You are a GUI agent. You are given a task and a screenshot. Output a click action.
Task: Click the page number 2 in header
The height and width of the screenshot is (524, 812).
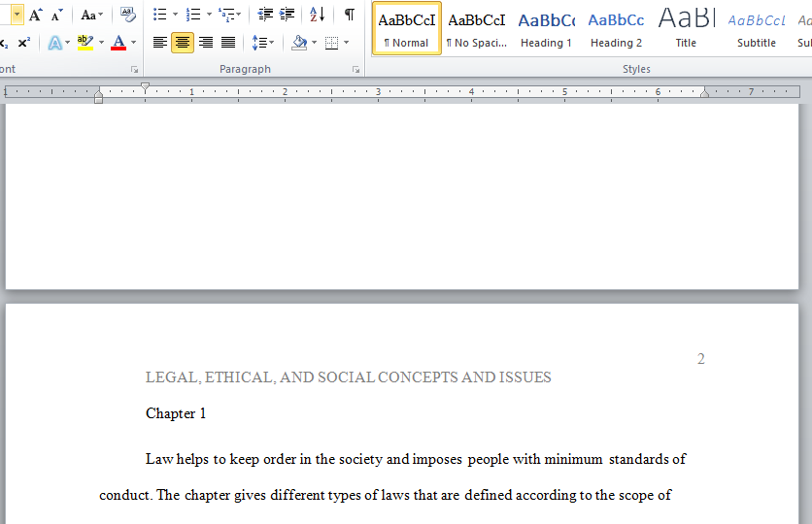pos(700,358)
